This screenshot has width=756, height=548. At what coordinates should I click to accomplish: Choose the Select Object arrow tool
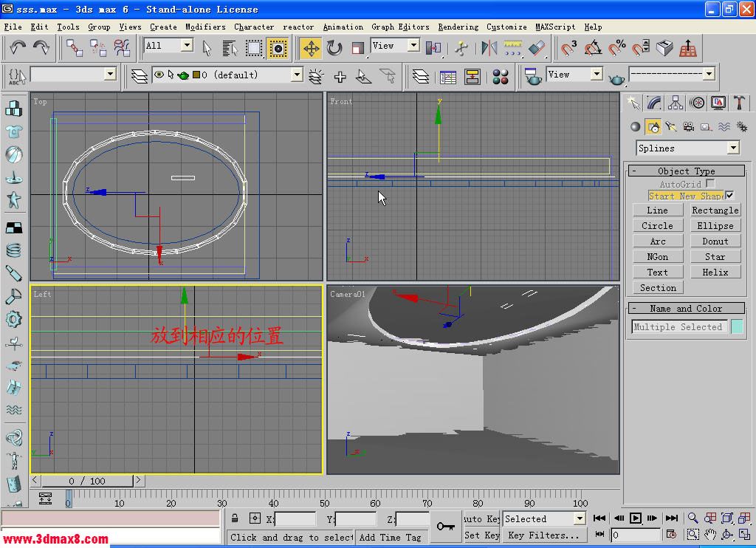(x=207, y=48)
